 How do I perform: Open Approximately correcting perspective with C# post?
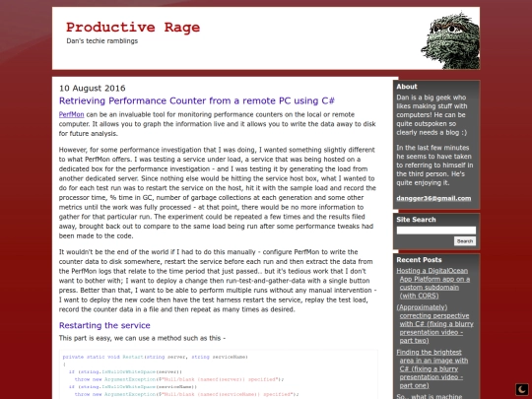(x=435, y=324)
